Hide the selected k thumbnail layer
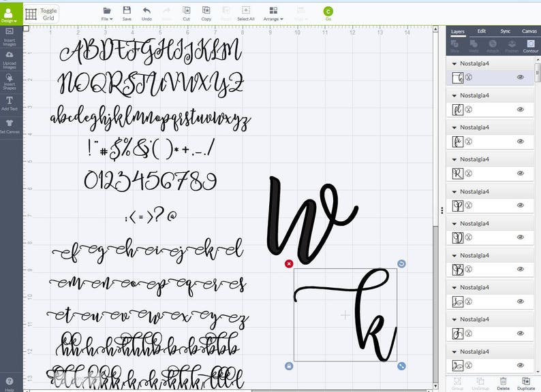541x392 pixels. point(521,77)
